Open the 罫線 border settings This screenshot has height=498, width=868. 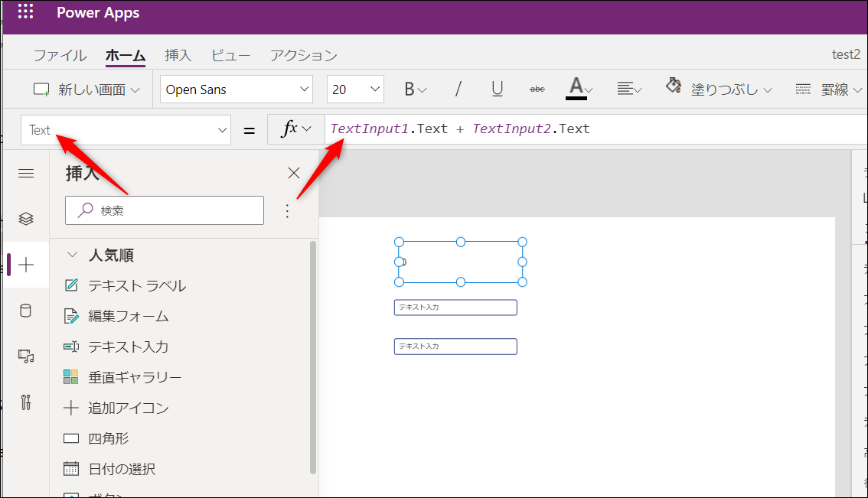click(828, 89)
